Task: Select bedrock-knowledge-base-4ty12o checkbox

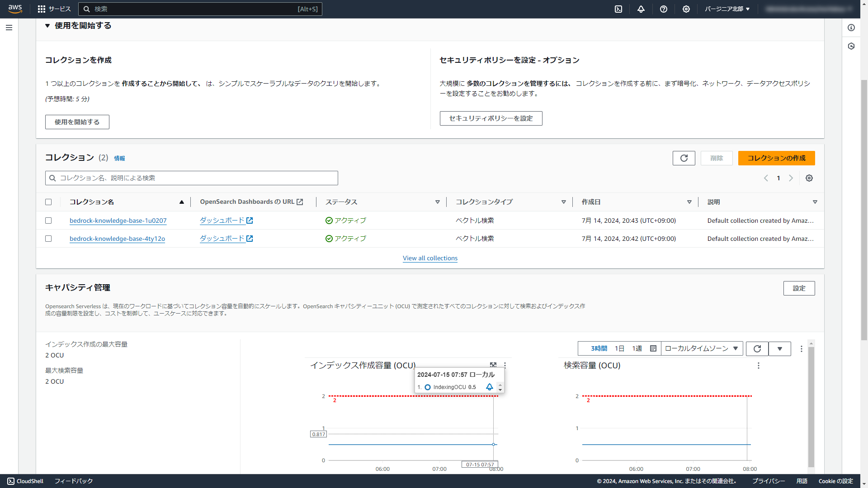Action: 48,239
